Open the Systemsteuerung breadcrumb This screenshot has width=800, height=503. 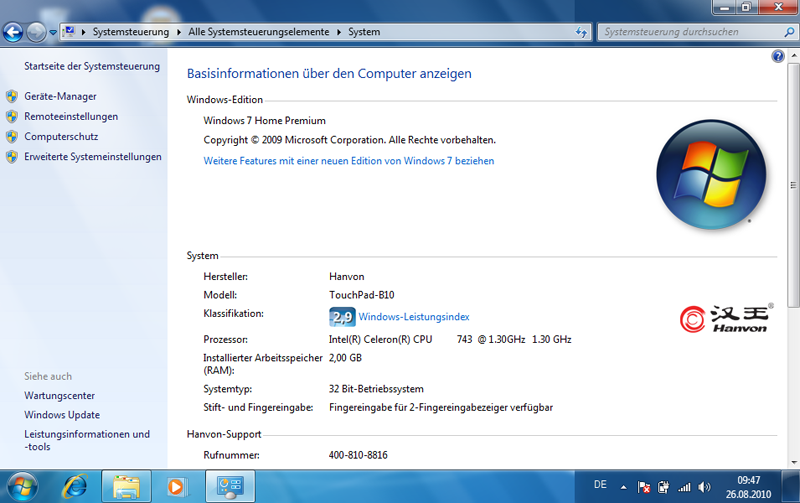tap(131, 32)
